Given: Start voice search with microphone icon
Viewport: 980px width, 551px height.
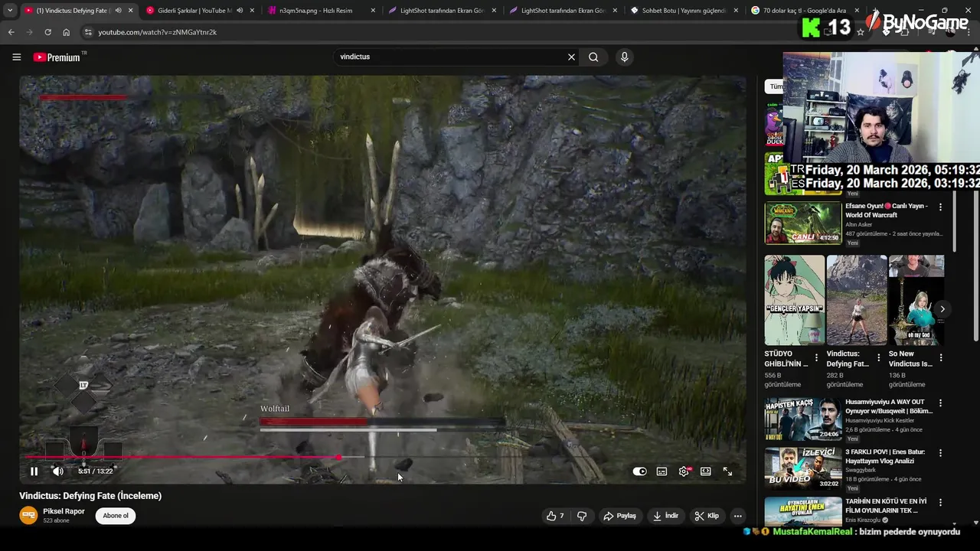Looking at the screenshot, I should click(x=625, y=57).
